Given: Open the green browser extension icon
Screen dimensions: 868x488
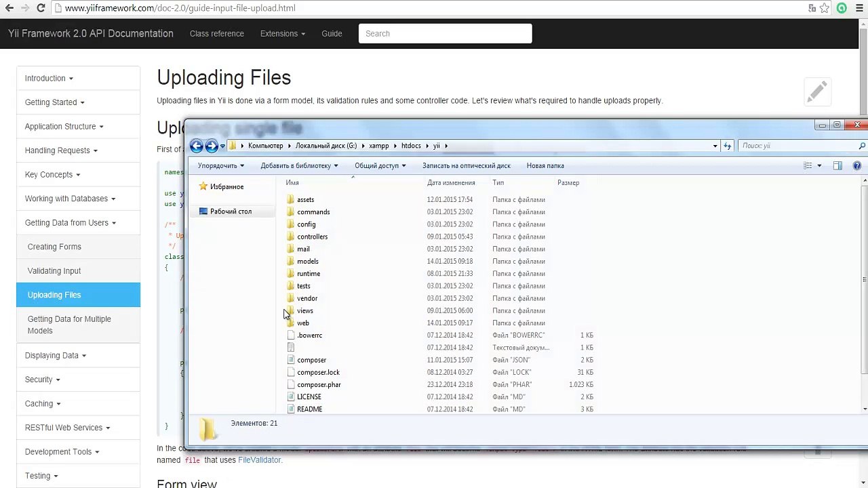Looking at the screenshot, I should 842,8.
